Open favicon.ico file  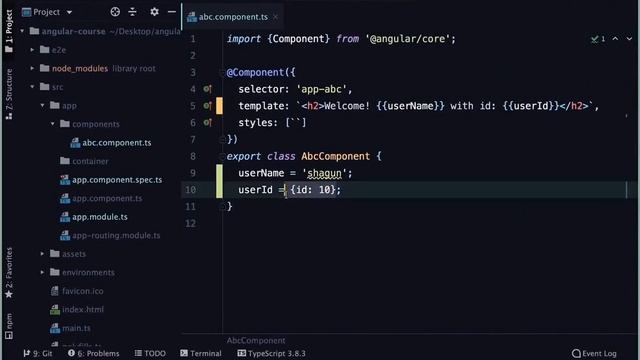click(82, 291)
